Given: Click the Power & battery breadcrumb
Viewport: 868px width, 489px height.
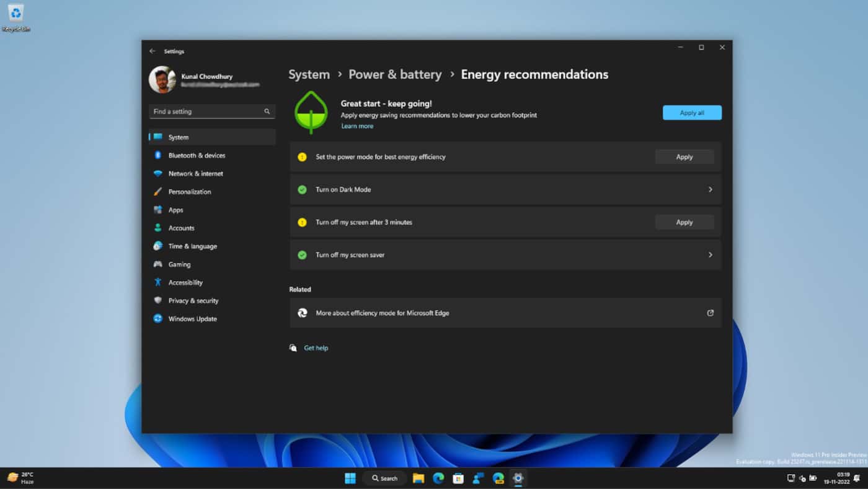Looking at the screenshot, I should click(x=395, y=74).
